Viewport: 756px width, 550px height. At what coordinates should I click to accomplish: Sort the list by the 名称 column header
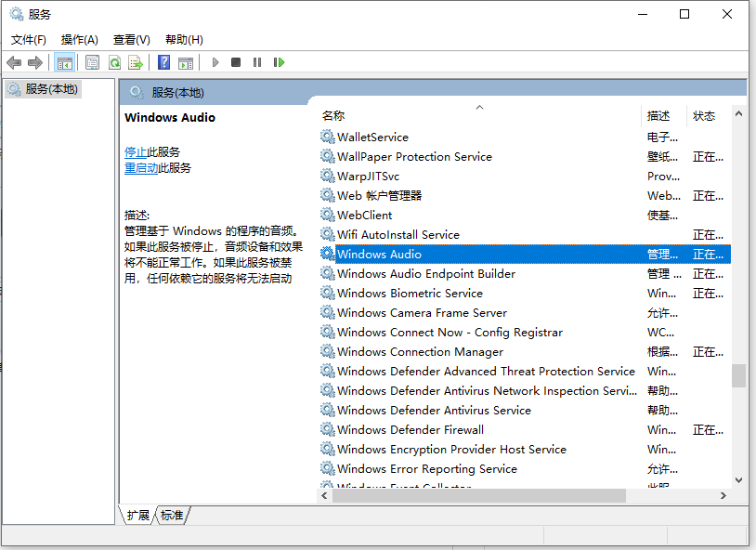[x=333, y=116]
